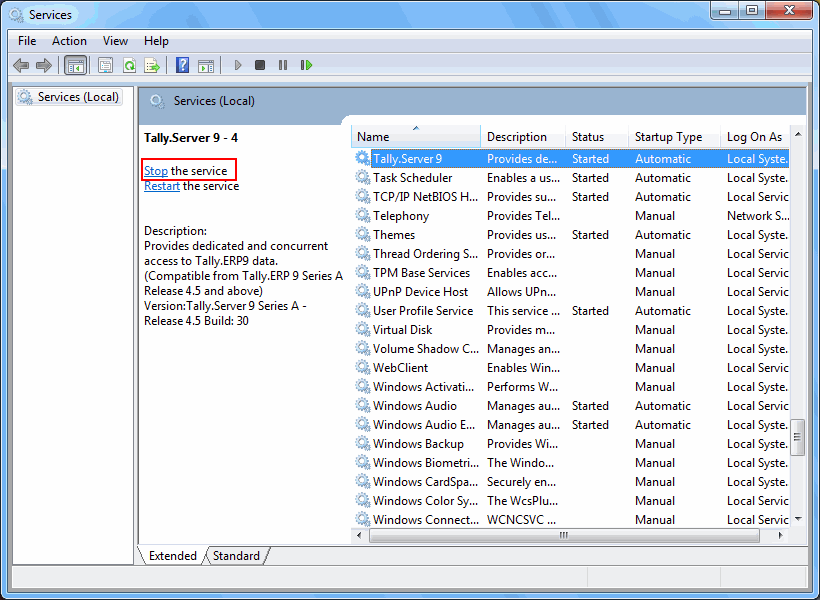
Task: Click the Start Service play icon
Action: (238, 65)
